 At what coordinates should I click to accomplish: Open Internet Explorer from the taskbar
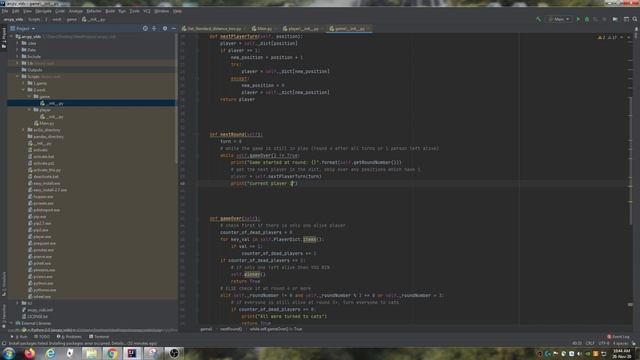pyautogui.click(x=50, y=353)
